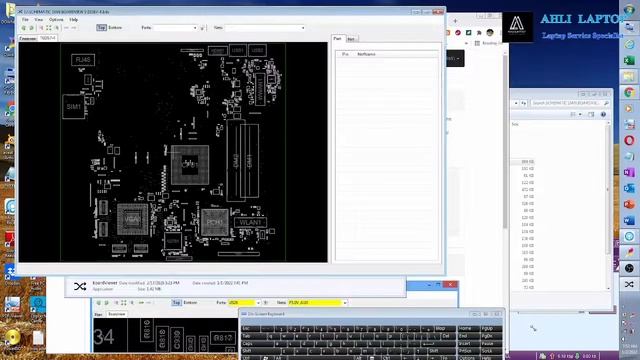Screen dimensions: 640x360
Task: Open the Nets combo box in front window
Action: point(264,28)
